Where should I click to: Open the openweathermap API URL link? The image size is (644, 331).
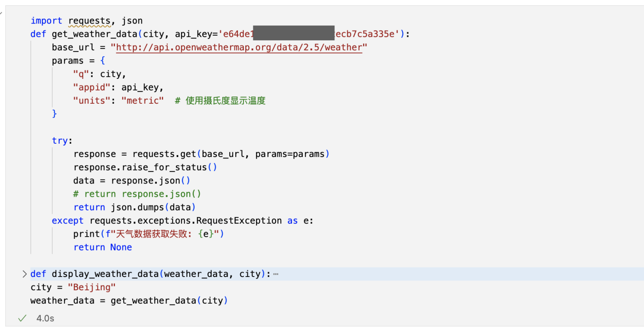(x=239, y=48)
